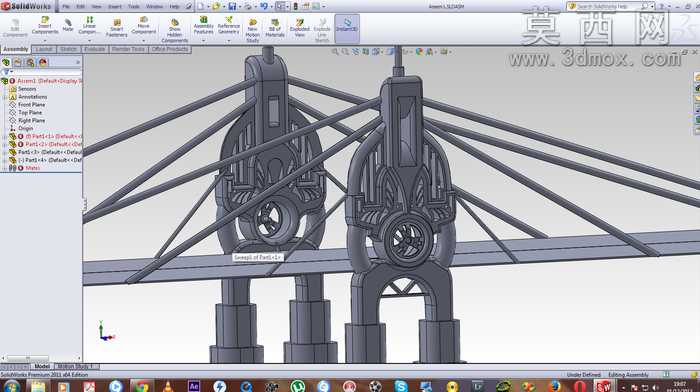Screen dimensions: 700x392
Task: Click the Explode Line Sketch tool
Action: click(321, 30)
